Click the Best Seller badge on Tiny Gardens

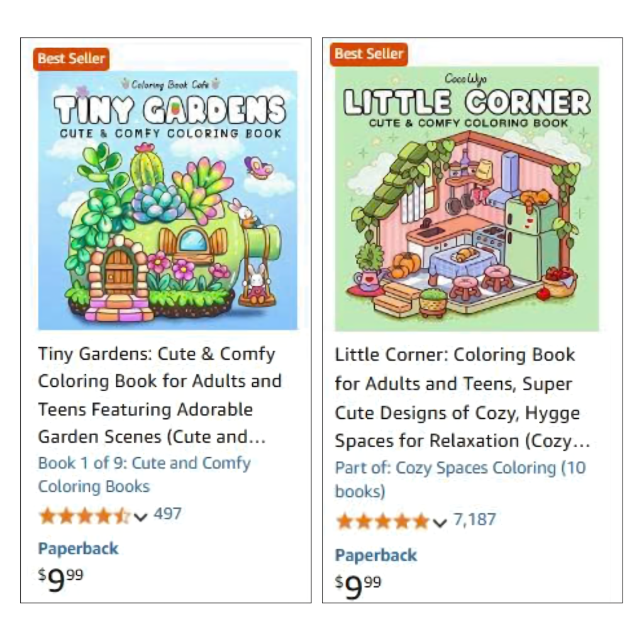pos(71,58)
